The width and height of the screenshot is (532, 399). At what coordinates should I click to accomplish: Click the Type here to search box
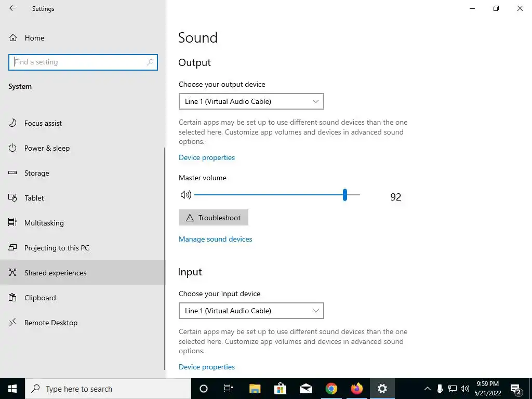click(x=108, y=389)
